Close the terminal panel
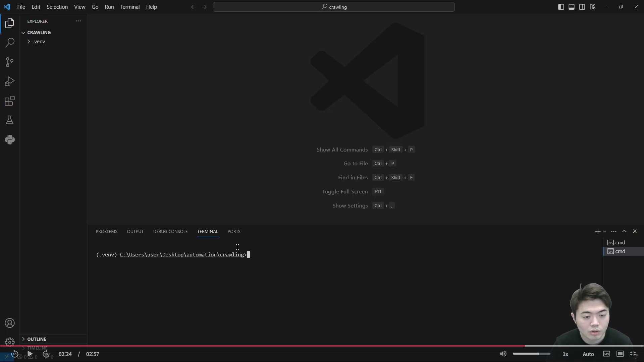Screen dimensions: 644x362 tap(635, 231)
